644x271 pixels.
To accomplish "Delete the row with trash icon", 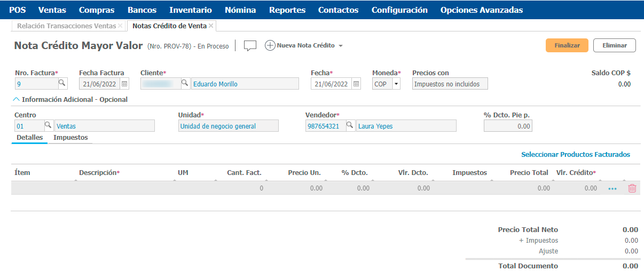I will 632,188.
